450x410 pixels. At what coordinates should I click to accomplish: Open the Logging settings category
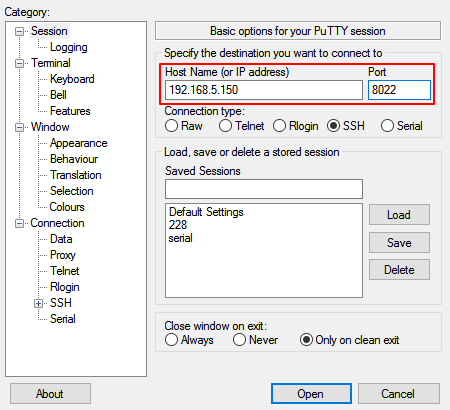pos(69,47)
